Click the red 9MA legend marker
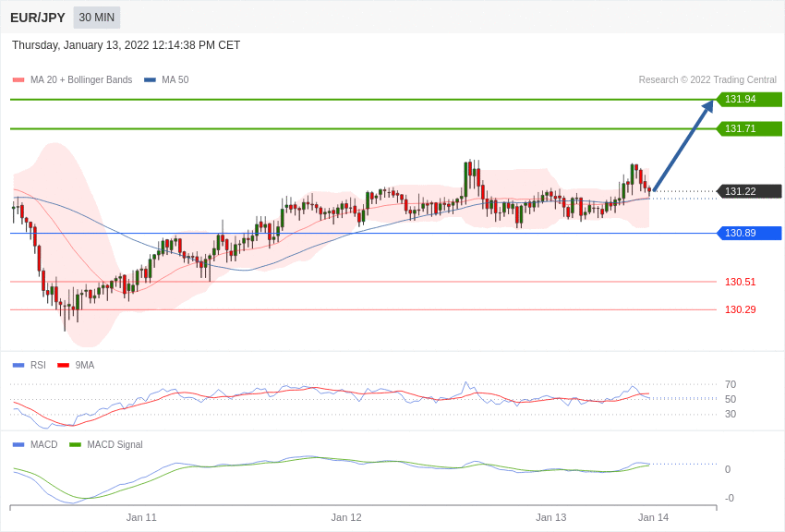 pyautogui.click(x=63, y=366)
